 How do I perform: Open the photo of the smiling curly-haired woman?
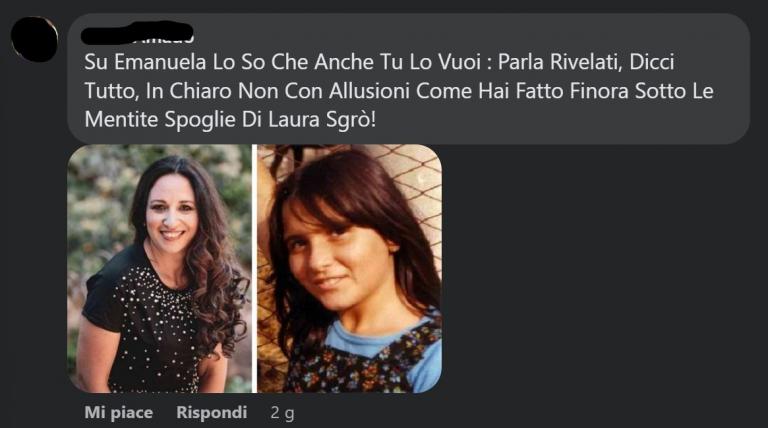[x=160, y=268]
